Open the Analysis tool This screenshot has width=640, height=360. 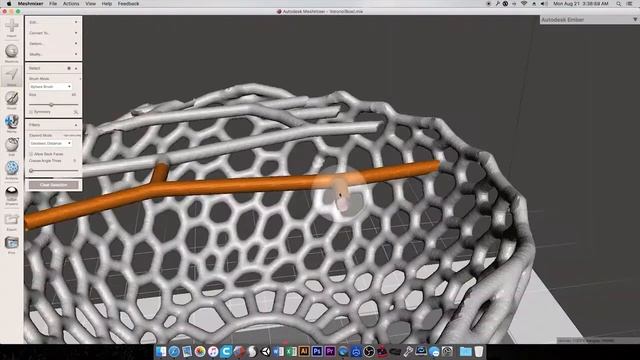pos(11,169)
